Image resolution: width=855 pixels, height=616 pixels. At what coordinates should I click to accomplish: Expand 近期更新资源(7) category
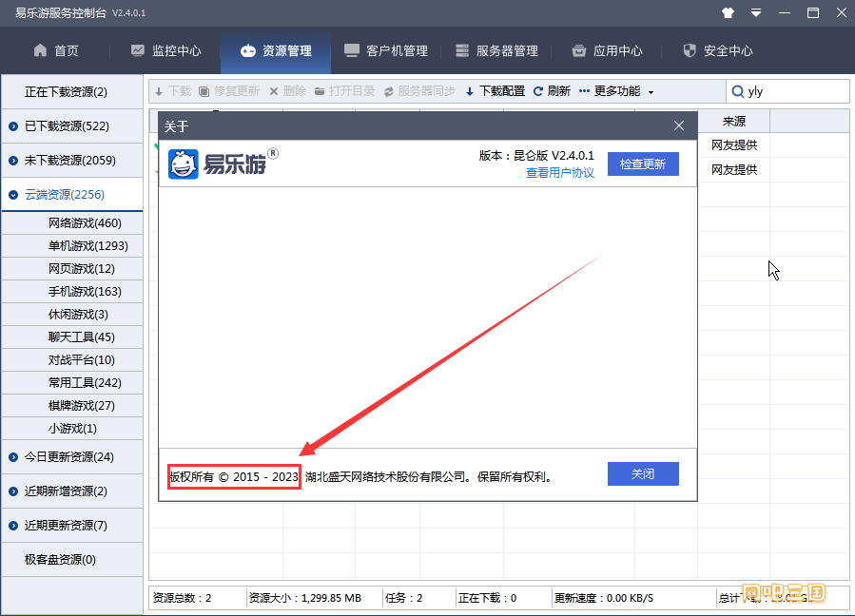[x=72, y=526]
